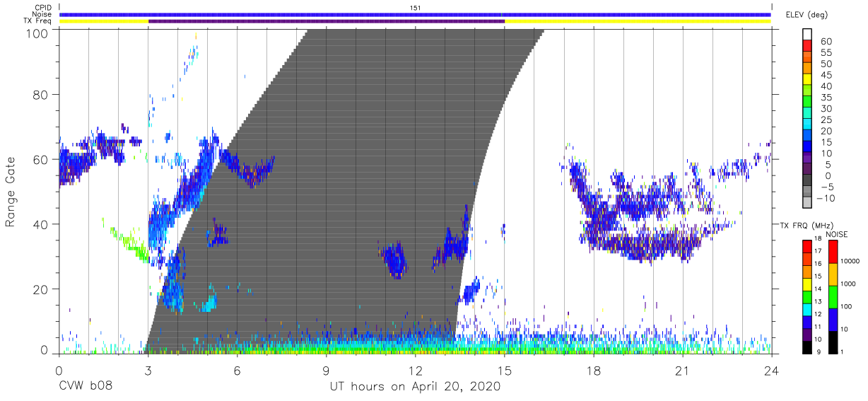Screen dimensions: 868x401
Task: Click the 10000 label on noise colorbar
Action: tap(852, 261)
